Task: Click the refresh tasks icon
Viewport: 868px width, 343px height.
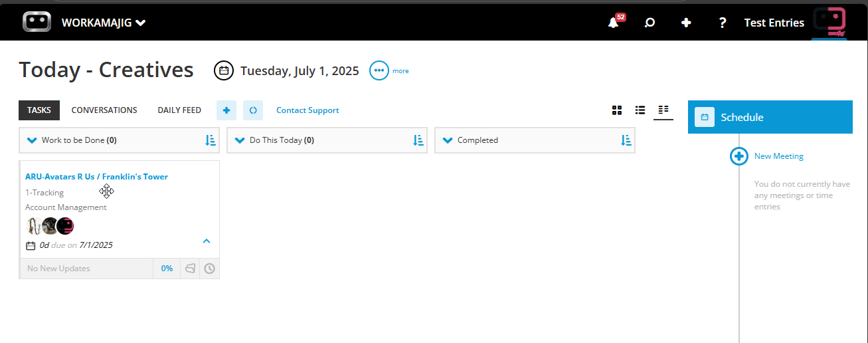Action: 253,110
